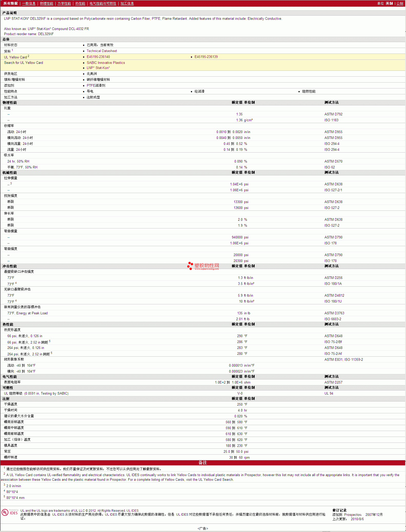The width and height of the screenshot is (406, 532).
Task: Switch units to 公制
Action: 400,3
